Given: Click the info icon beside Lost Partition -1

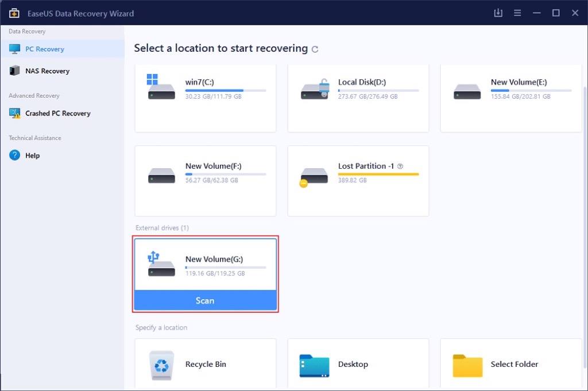Looking at the screenshot, I should [x=400, y=167].
